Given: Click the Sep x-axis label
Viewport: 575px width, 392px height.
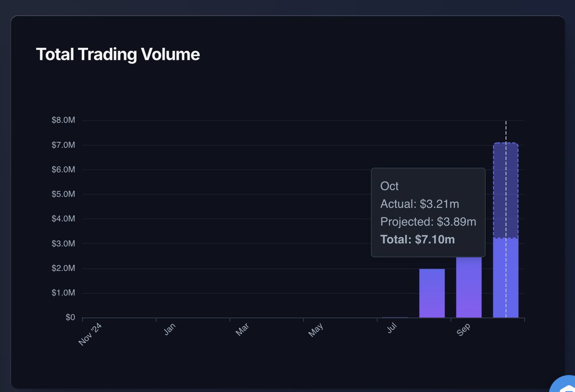Looking at the screenshot, I should (463, 330).
